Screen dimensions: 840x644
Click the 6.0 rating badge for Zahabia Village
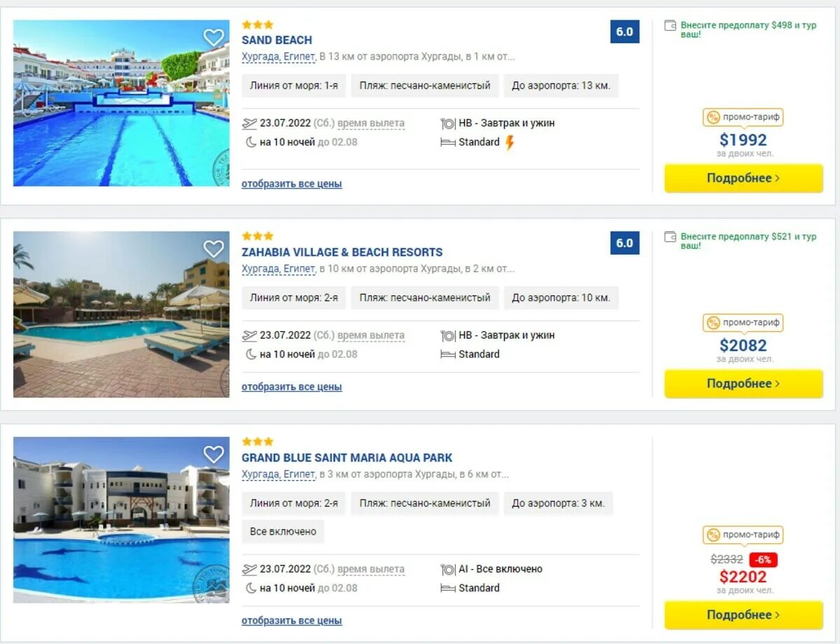[624, 243]
